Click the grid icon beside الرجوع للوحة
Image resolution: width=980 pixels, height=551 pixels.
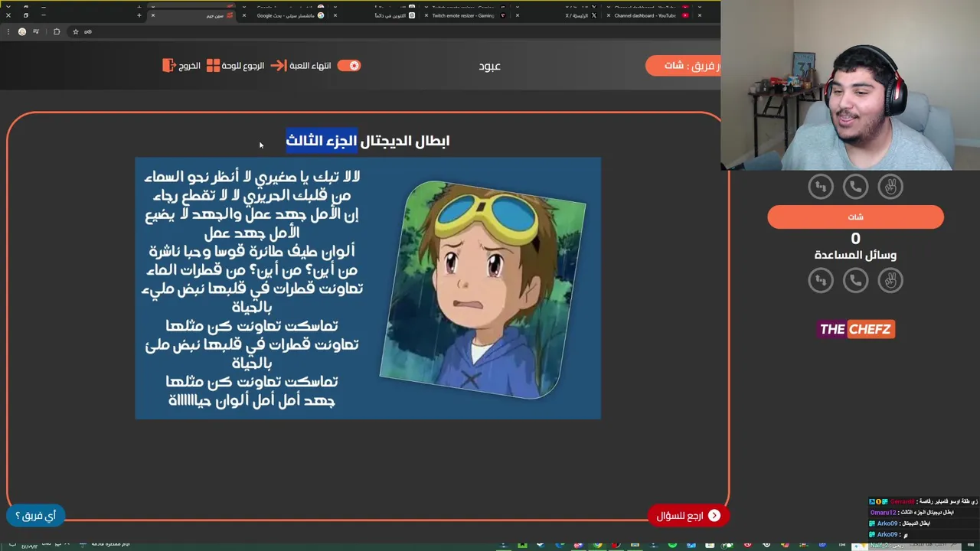point(213,66)
